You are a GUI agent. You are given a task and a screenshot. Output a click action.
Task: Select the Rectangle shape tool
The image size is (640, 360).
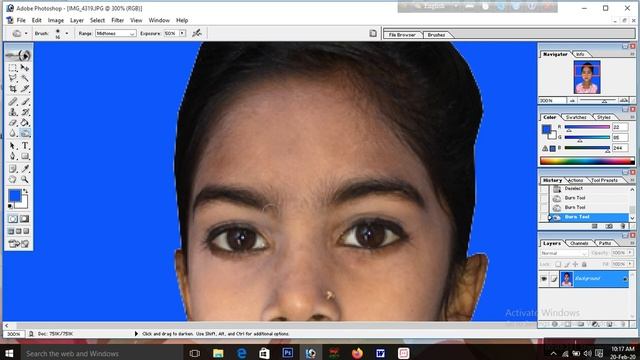[25, 156]
